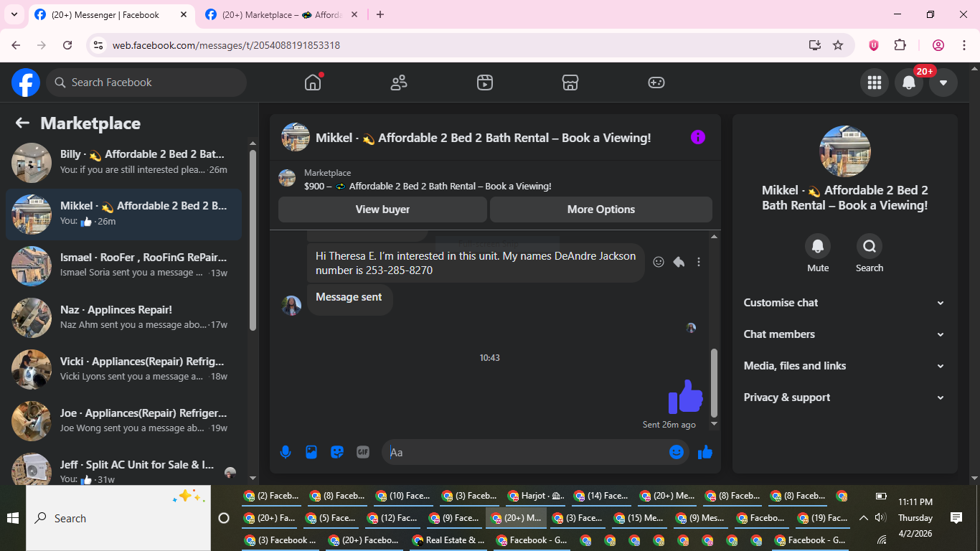The height and width of the screenshot is (551, 980).
Task: Click the large profile thumbnail in right panel
Action: coord(845,151)
